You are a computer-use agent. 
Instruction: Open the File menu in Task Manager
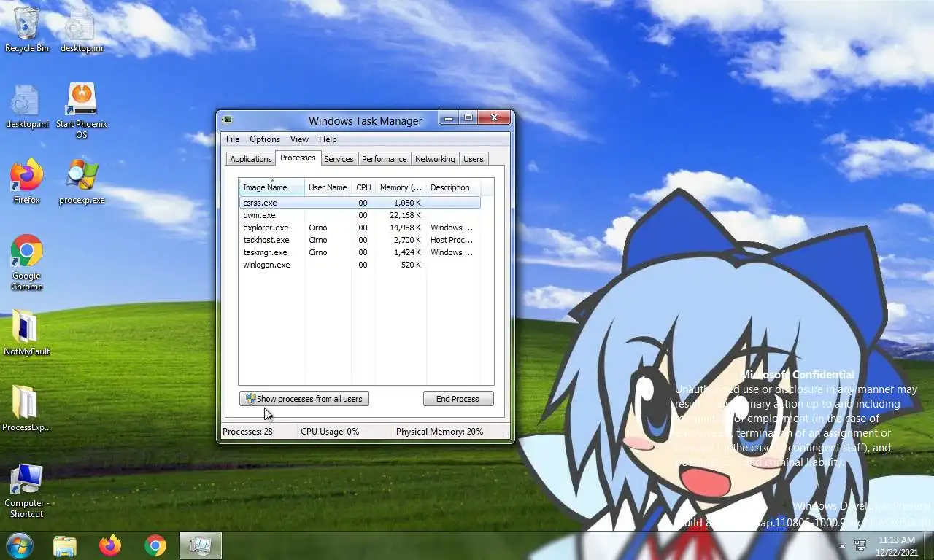233,139
